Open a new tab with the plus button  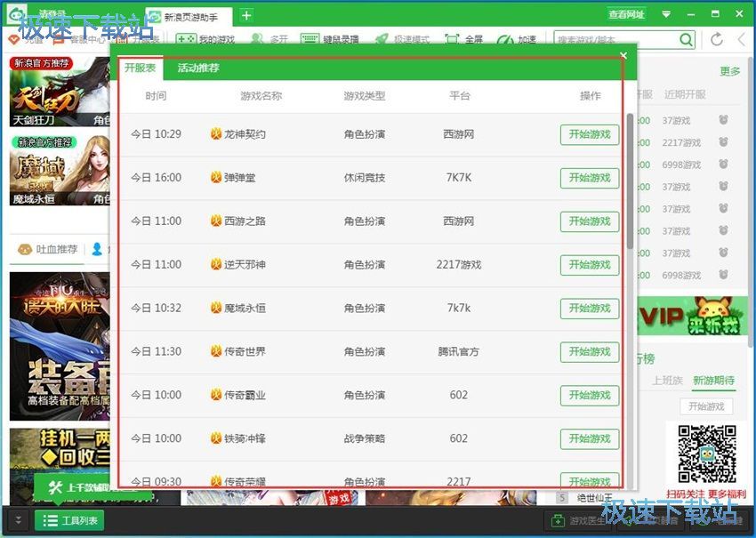pyautogui.click(x=246, y=15)
